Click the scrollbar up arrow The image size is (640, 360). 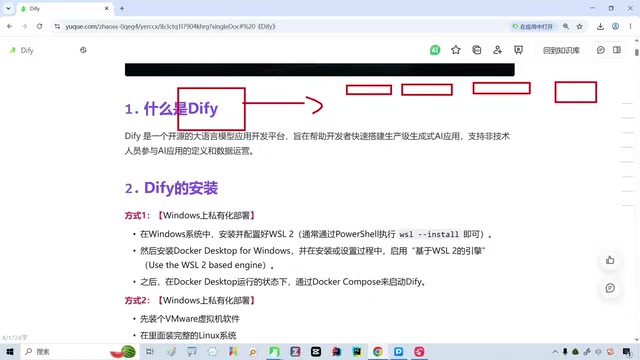(x=637, y=41)
